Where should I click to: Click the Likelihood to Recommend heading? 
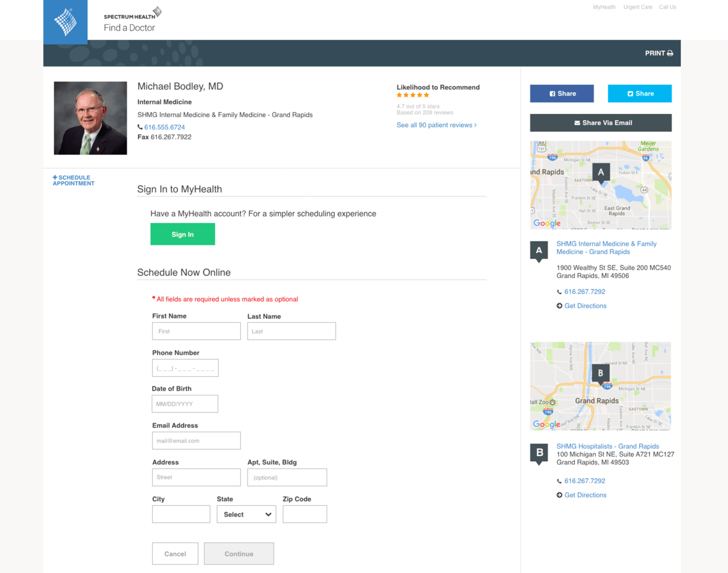pos(438,87)
